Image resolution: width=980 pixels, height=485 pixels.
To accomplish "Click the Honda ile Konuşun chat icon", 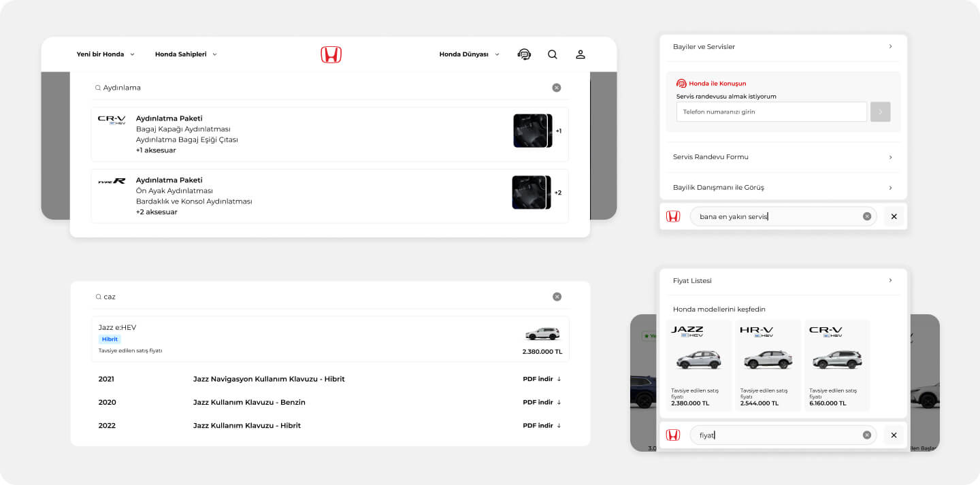I will tap(681, 83).
